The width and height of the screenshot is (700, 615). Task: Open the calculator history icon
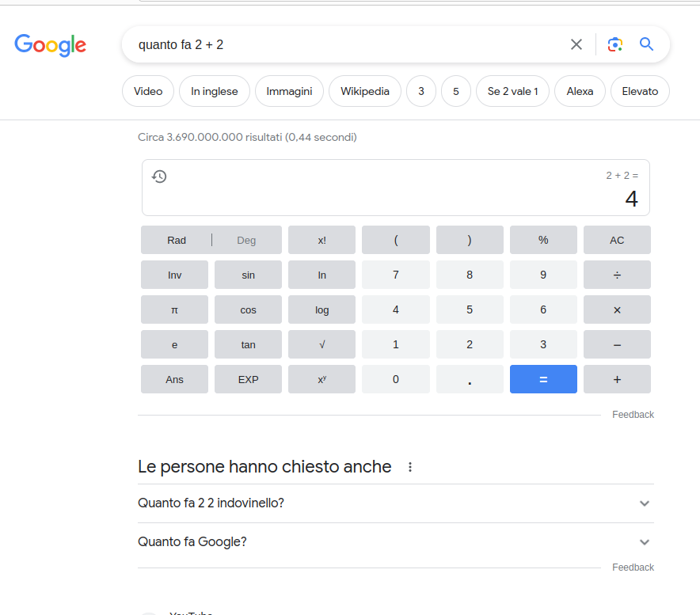[159, 177]
